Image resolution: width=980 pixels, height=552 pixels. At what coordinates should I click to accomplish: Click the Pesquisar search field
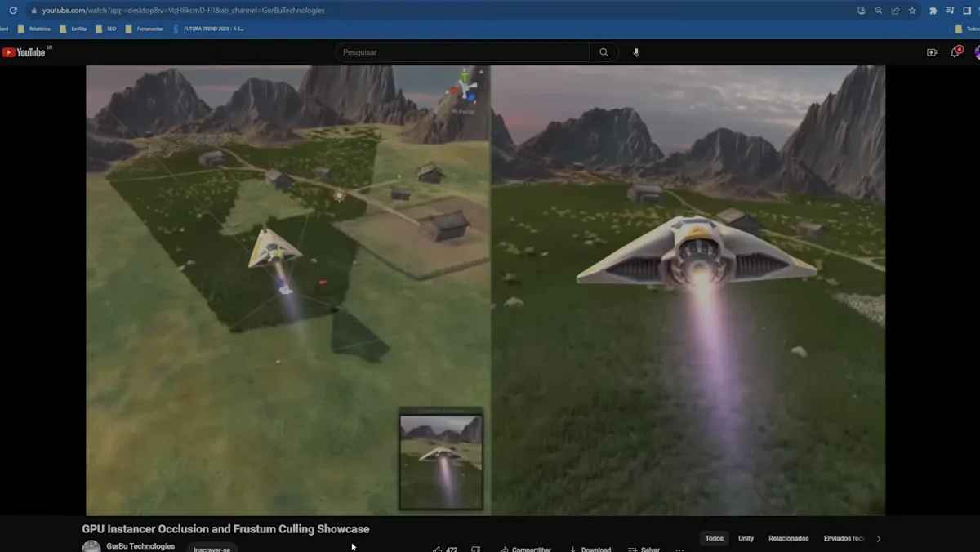point(462,52)
